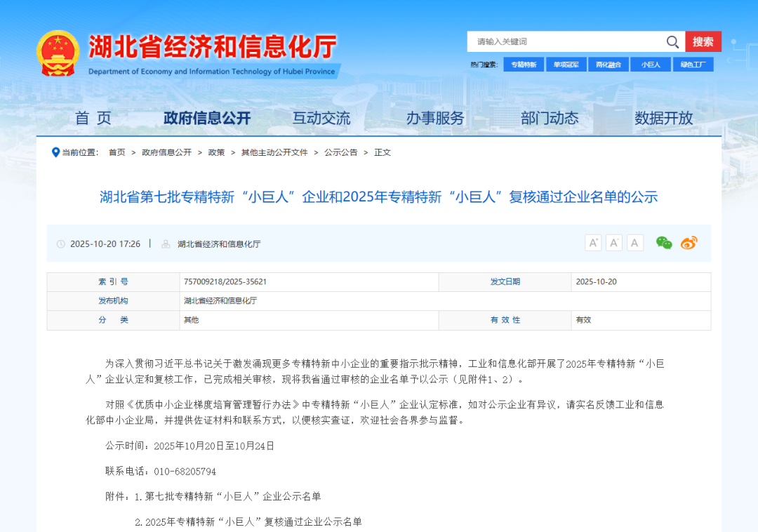
Task: Focus the keyword search input field
Action: tap(565, 42)
